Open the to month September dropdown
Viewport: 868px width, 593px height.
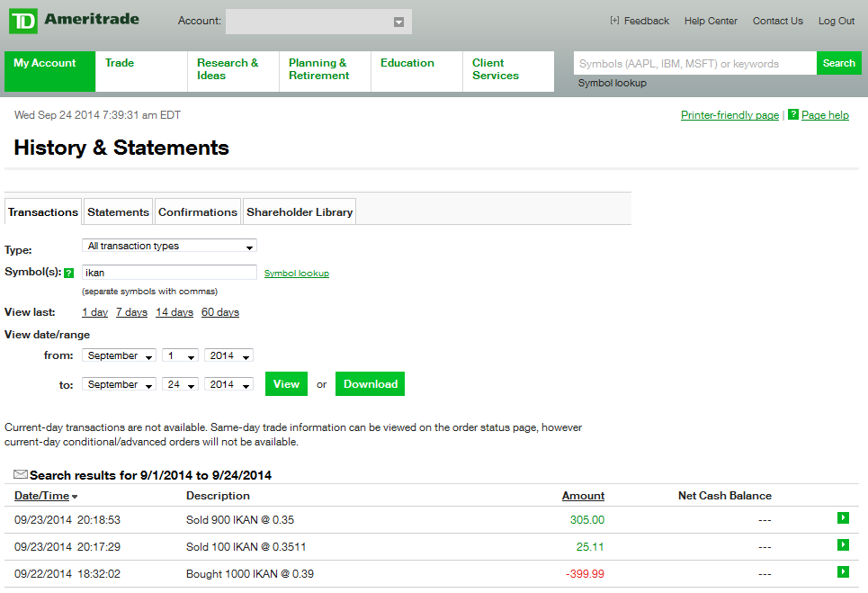(x=119, y=384)
